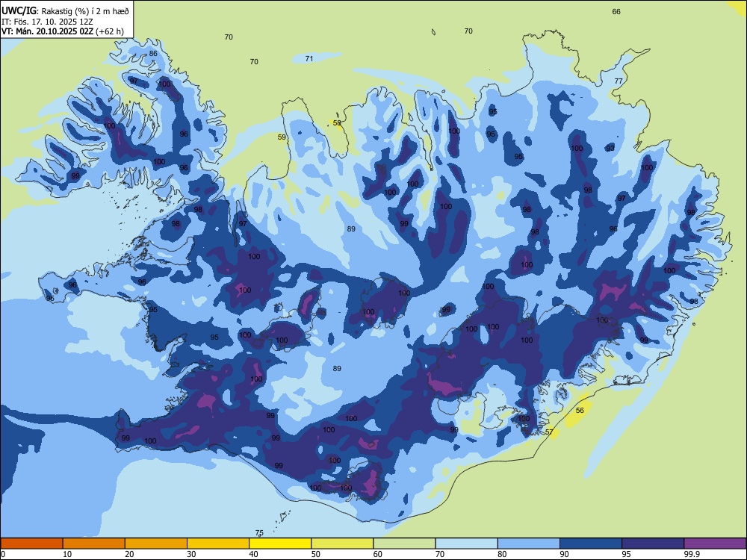Click the 30–40 amber legend swatch

(x=218, y=544)
